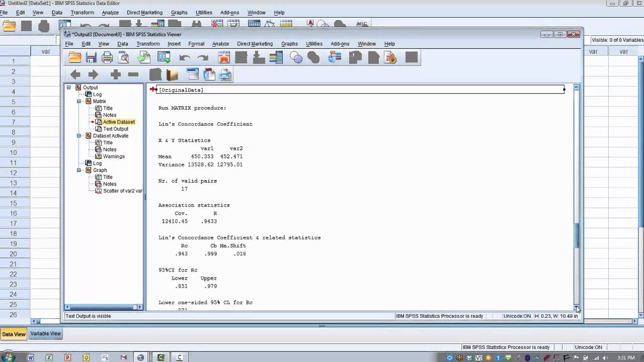Screen dimensions: 644x362
Task: Click the taskbar clock showing 3:31 PM
Action: point(626,357)
